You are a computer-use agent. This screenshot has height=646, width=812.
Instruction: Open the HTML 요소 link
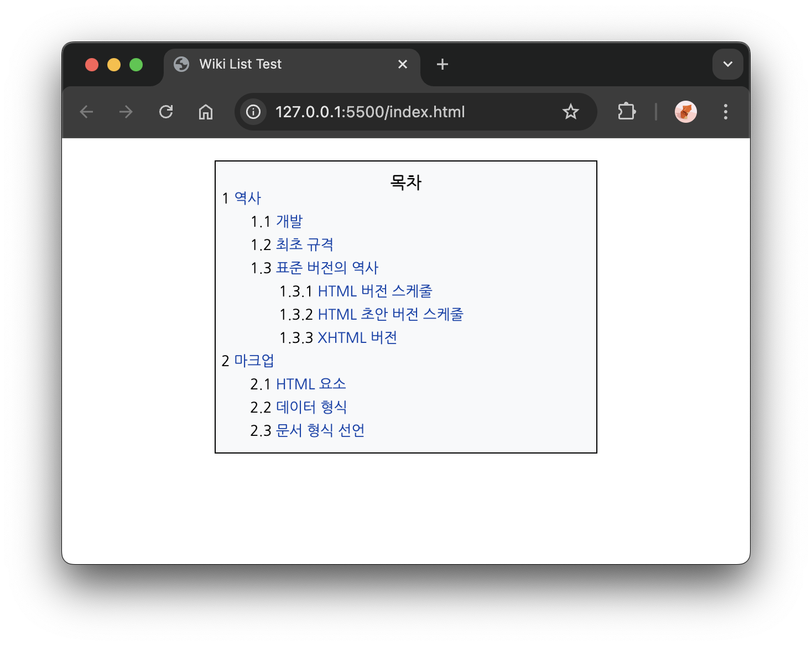click(x=311, y=384)
